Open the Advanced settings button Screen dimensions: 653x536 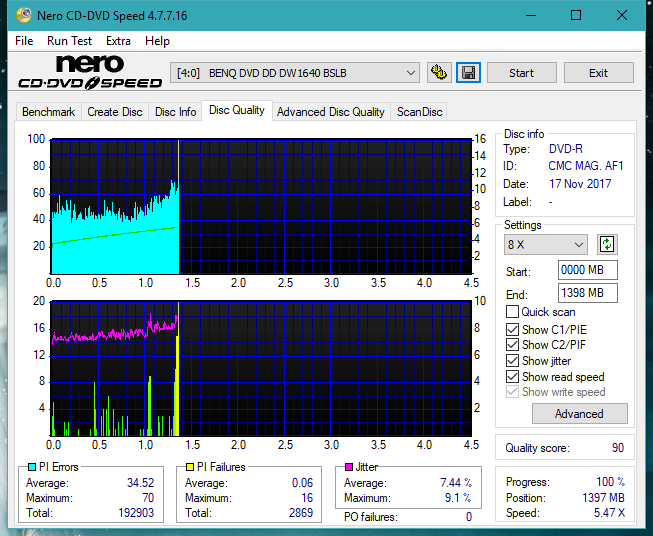click(579, 414)
